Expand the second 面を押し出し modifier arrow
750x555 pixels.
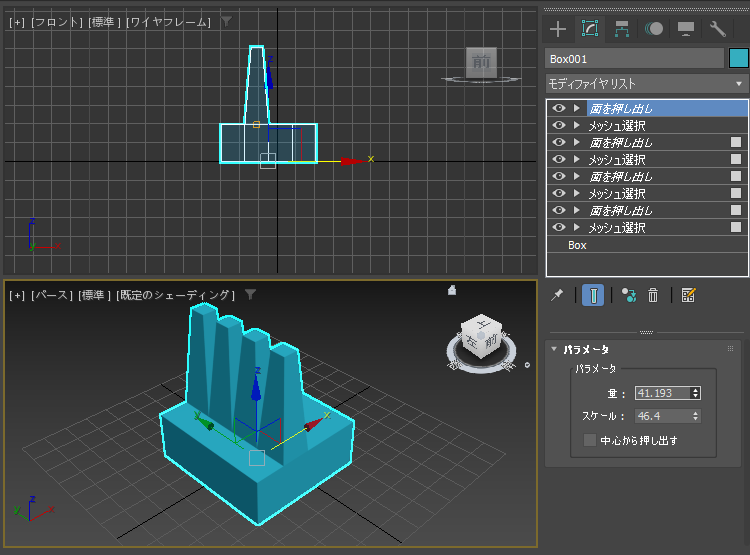pyautogui.click(x=577, y=142)
